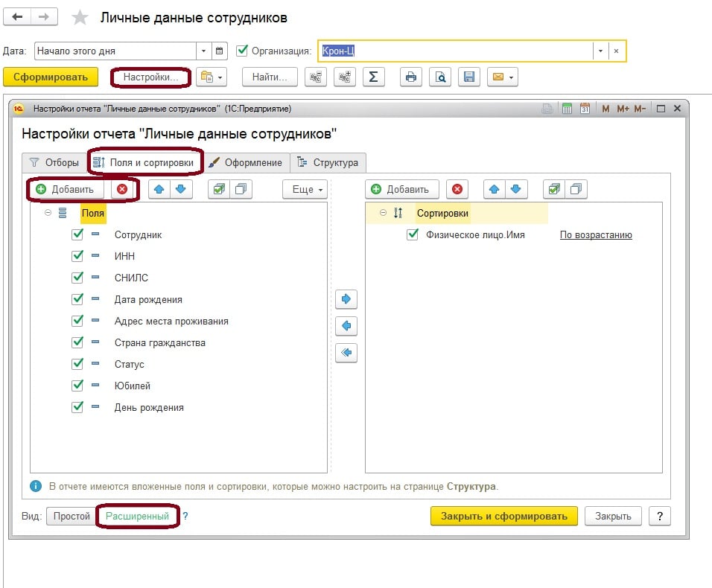Move the field to sorting with the right arrow
The width and height of the screenshot is (712, 588).
(346, 299)
